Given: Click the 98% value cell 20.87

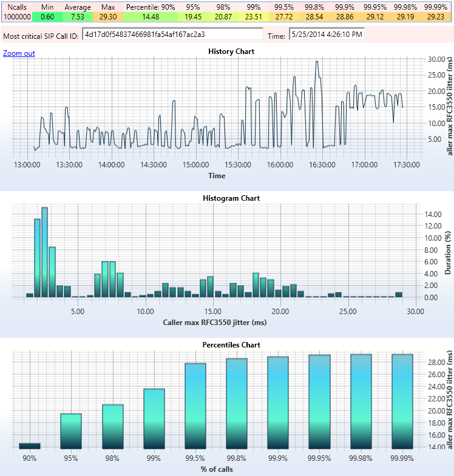Looking at the screenshot, I should tap(223, 16).
